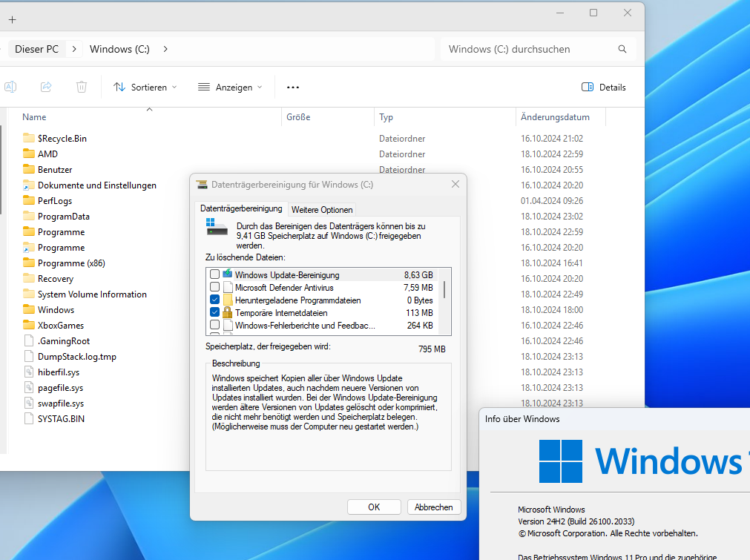This screenshot has height=560, width=750.
Task: Click the search magnifier icon
Action: point(622,49)
